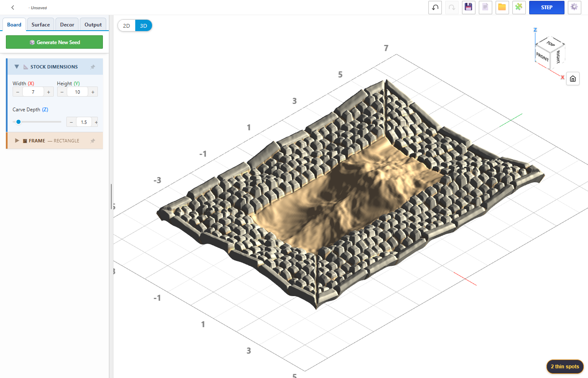
Task: Click the triangle ruler icon beside Stock Dimensions
Action: tap(26, 67)
